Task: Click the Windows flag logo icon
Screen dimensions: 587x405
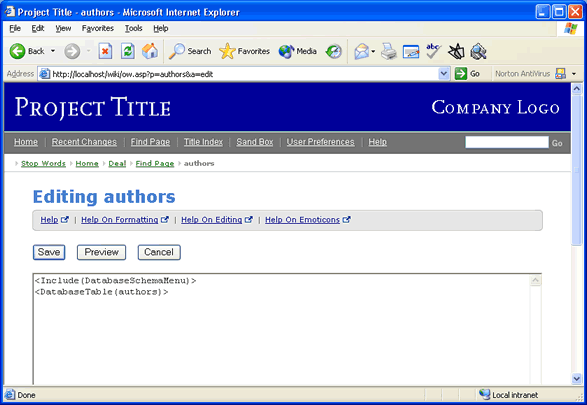Action: [x=571, y=28]
